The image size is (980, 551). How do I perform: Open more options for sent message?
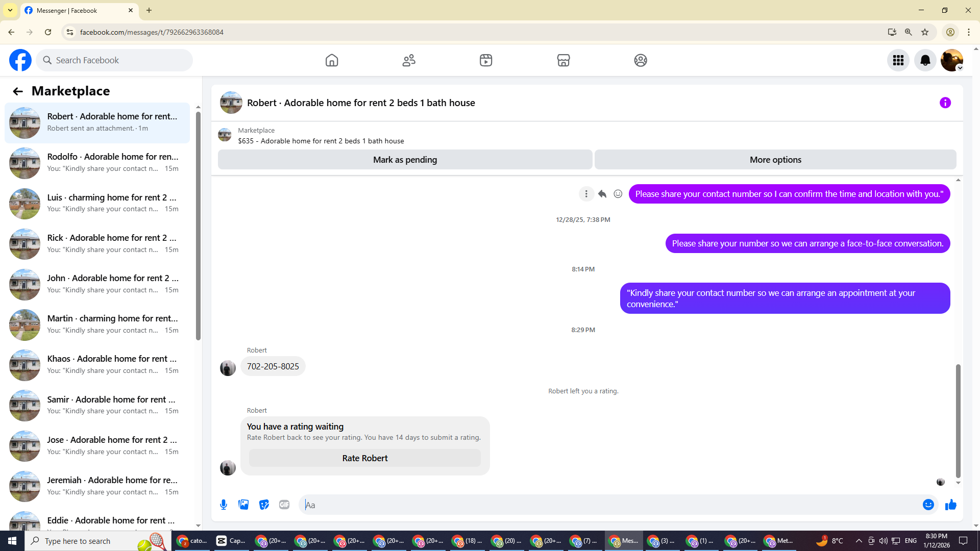click(586, 194)
